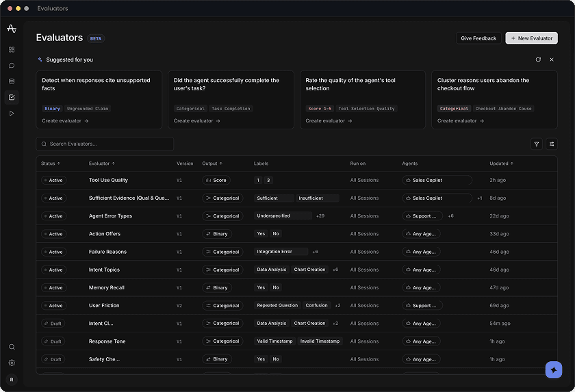
Task: Sort the table by Evaluator name
Action: click(101, 164)
